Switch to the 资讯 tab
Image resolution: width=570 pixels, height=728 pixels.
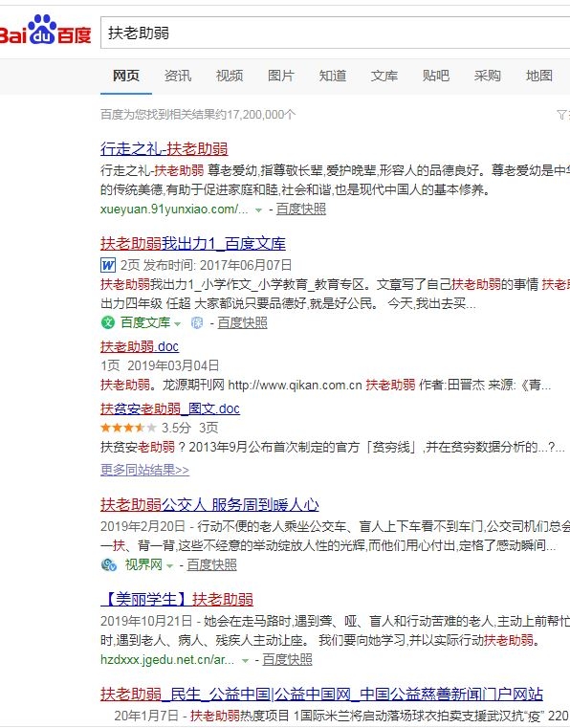pos(178,76)
